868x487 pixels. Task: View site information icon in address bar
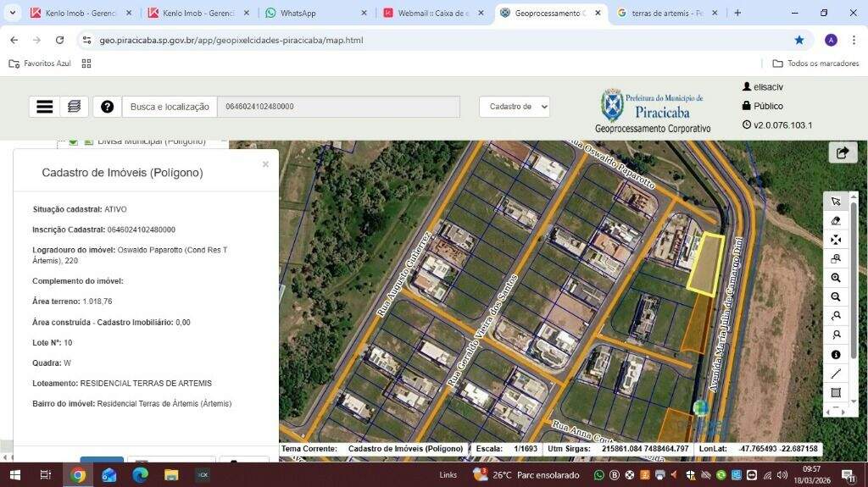point(87,40)
